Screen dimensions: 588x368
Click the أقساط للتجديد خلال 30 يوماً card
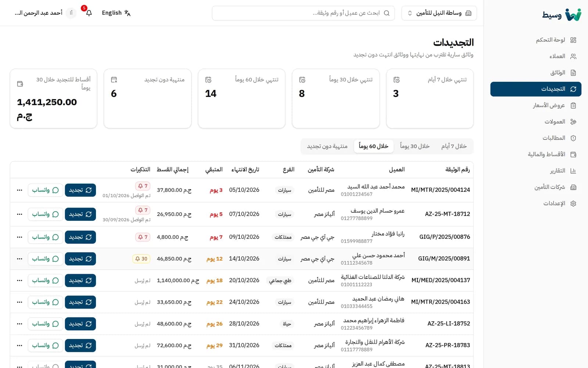click(54, 99)
